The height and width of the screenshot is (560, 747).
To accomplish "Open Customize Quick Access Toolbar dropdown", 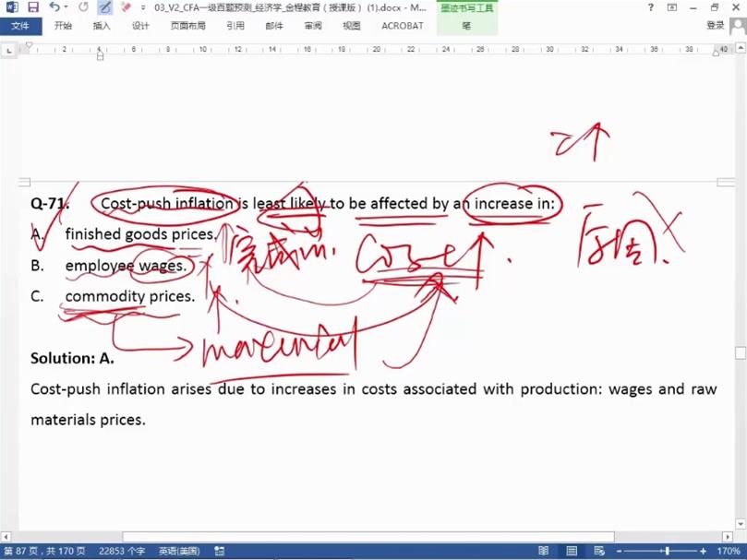I will [142, 7].
